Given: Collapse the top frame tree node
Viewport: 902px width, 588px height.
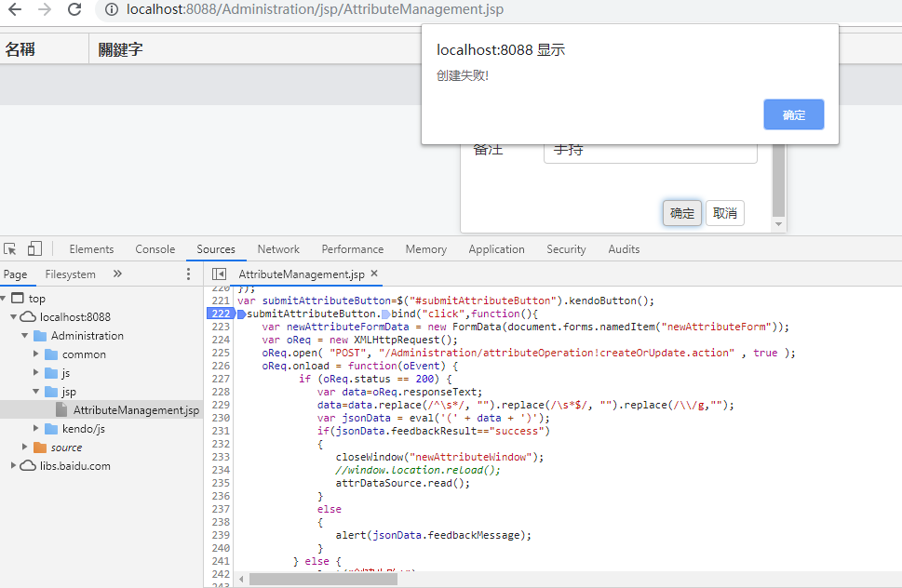Looking at the screenshot, I should [x=4, y=299].
